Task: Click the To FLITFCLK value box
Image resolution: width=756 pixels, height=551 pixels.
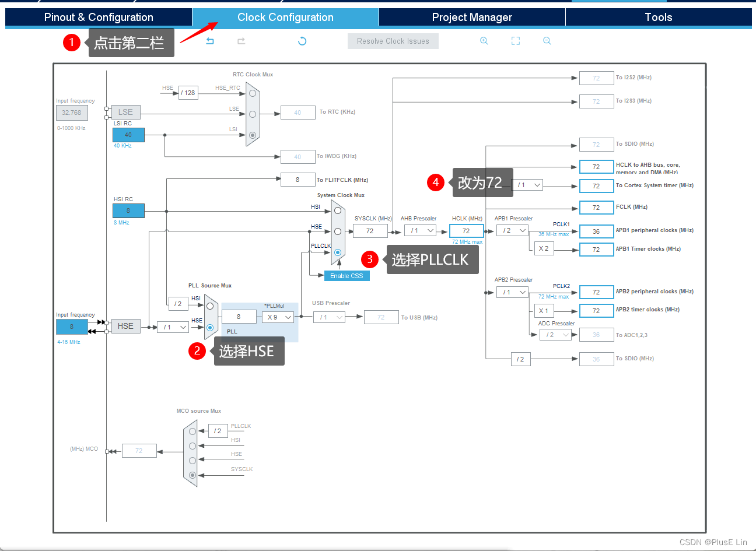Action: click(x=297, y=180)
